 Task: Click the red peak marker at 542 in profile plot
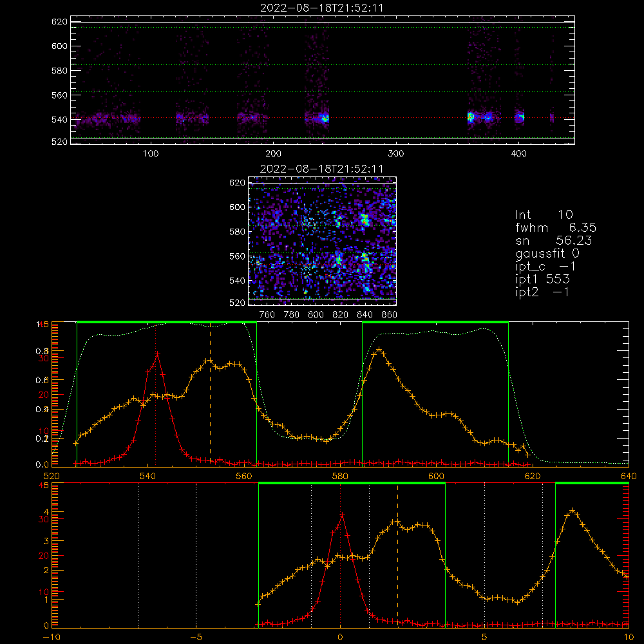pos(157,354)
